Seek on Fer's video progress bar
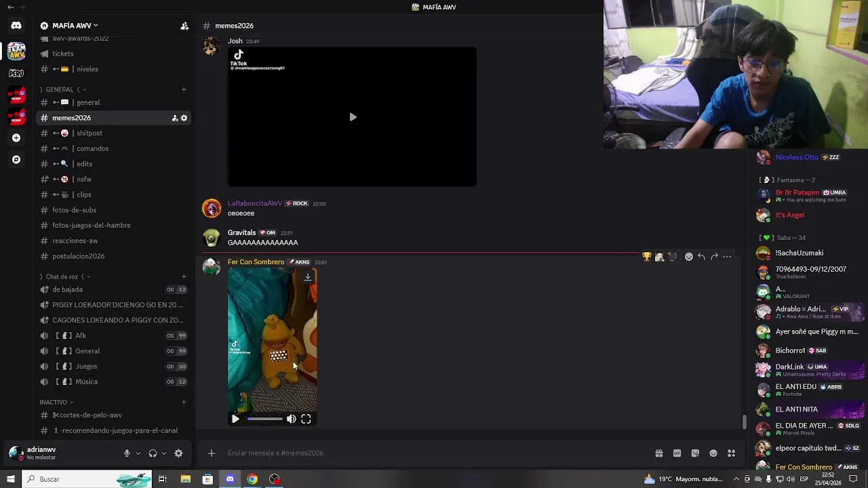The image size is (868, 488). click(x=265, y=419)
